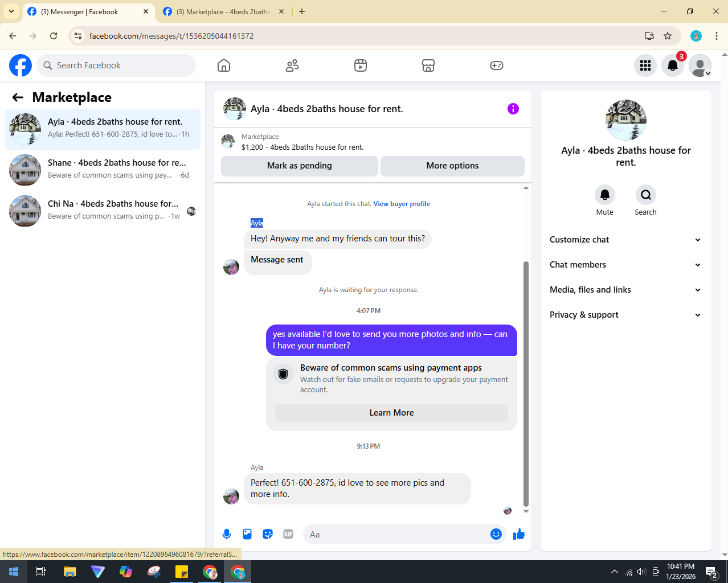Open conversation info purple icon

click(513, 109)
